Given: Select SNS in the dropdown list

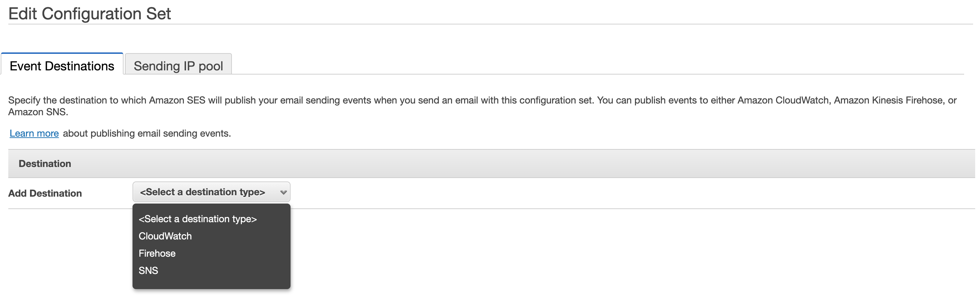Looking at the screenshot, I should pos(148,270).
